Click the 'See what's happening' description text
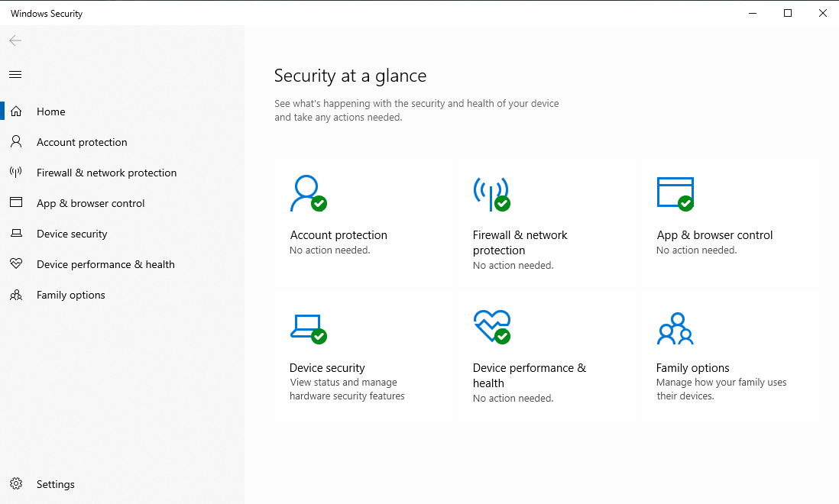Image resolution: width=839 pixels, height=504 pixels. click(x=416, y=110)
